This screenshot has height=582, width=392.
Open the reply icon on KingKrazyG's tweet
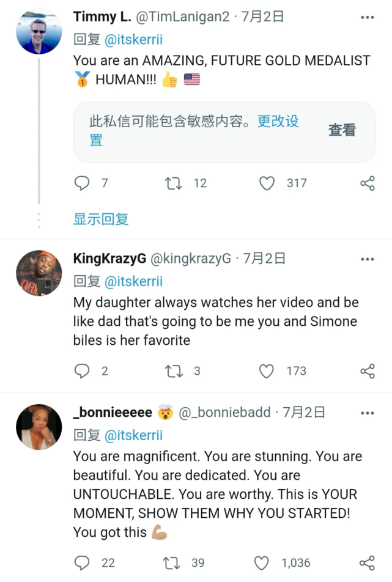click(x=81, y=370)
